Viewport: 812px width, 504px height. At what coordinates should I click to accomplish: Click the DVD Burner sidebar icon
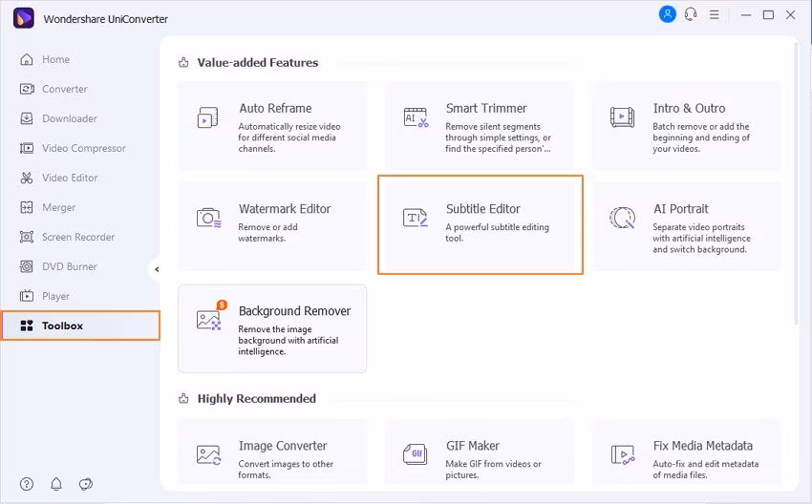27,266
